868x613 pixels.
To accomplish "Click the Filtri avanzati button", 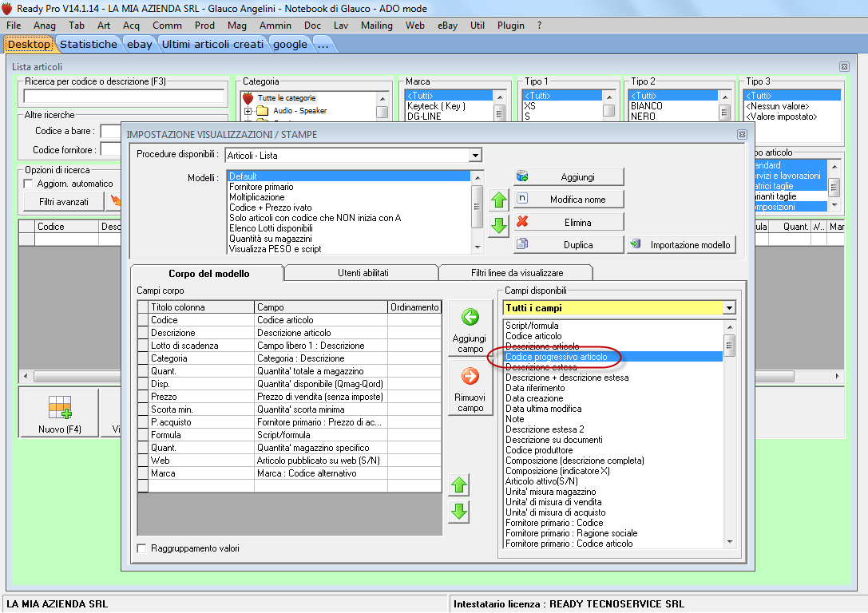I will tap(63, 202).
